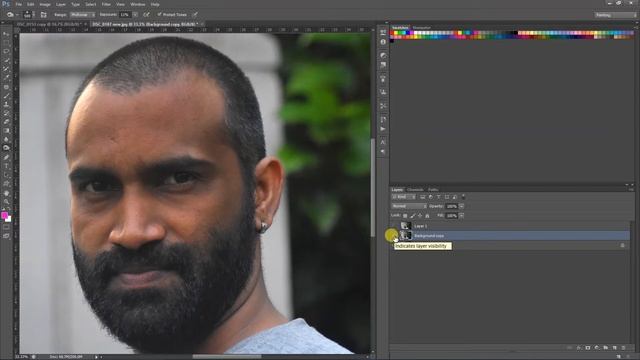The height and width of the screenshot is (360, 640).
Task: Open the Range dropdown
Action: (x=82, y=15)
